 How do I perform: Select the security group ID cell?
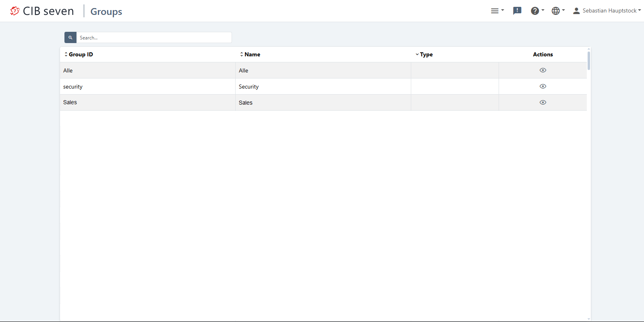(73, 87)
